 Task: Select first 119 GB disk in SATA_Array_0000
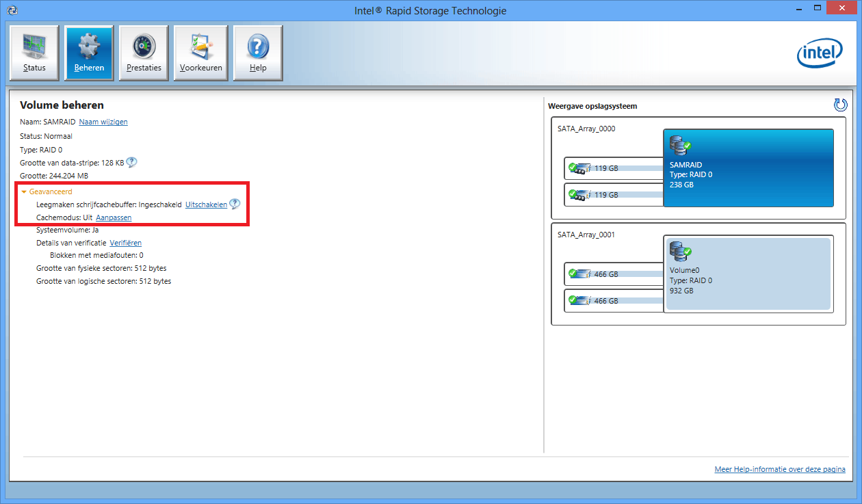click(x=614, y=168)
